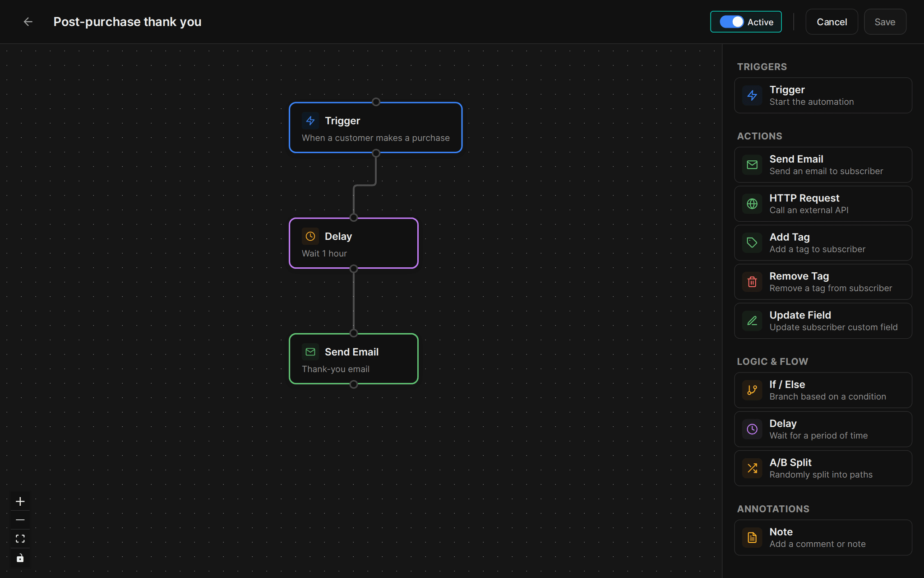Image resolution: width=924 pixels, height=578 pixels.
Task: Click the "Add a tag to subscriber" description
Action: pyautogui.click(x=817, y=249)
